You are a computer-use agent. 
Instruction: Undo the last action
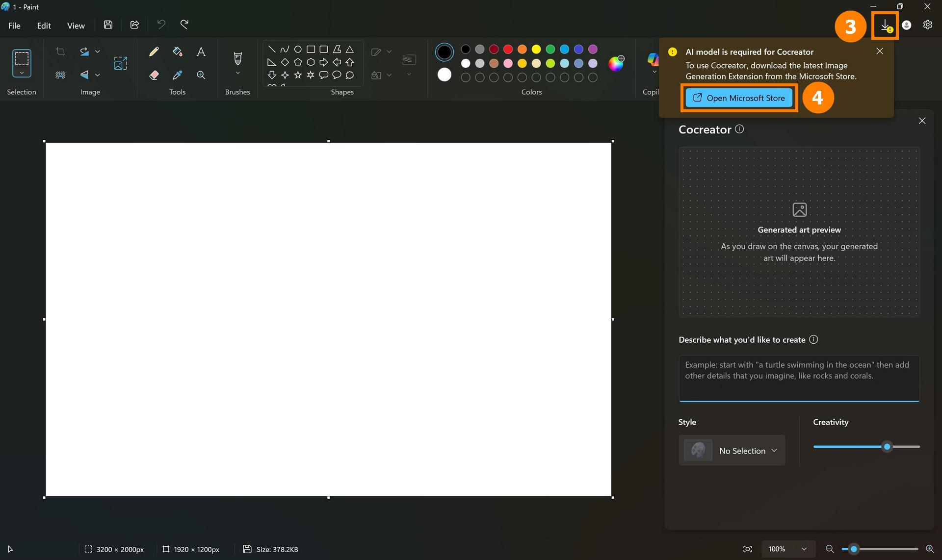point(161,25)
